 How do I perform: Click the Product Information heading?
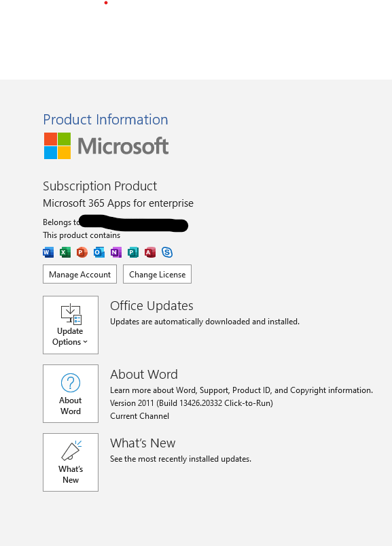(105, 120)
